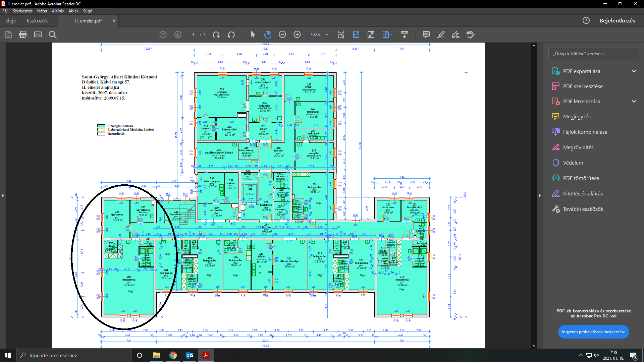Open the Szerkesztés menu

[22, 11]
